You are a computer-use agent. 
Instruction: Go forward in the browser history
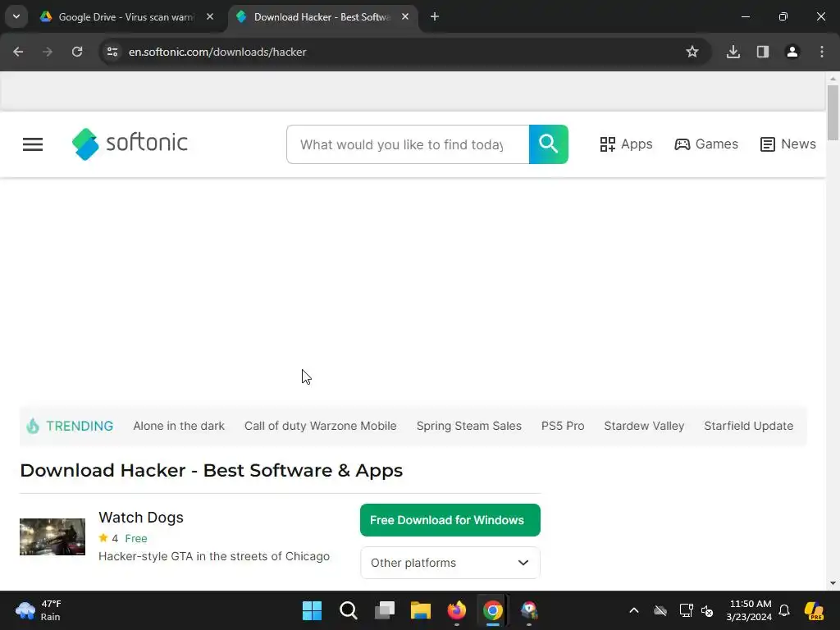tap(48, 52)
